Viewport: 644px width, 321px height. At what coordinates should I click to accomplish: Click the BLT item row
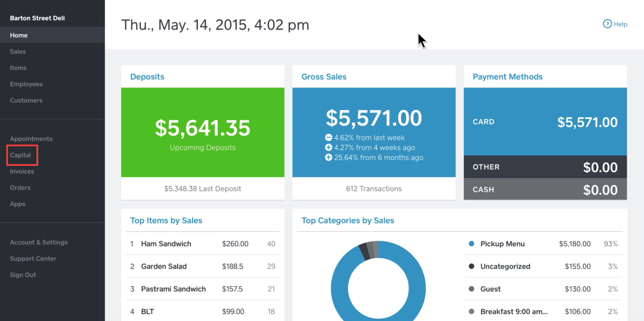pos(203,311)
